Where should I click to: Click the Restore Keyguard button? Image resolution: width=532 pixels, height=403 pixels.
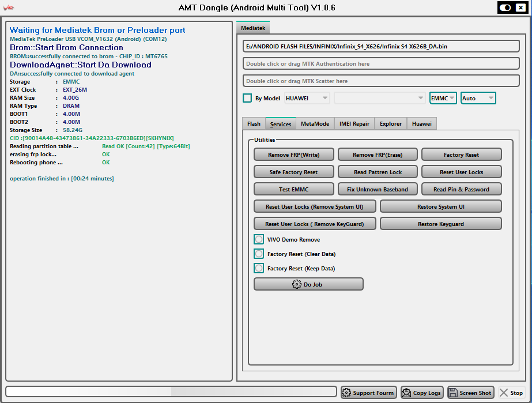(441, 224)
